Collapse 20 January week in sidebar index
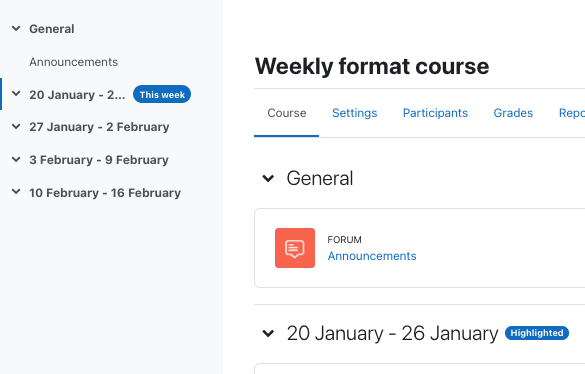 [x=16, y=94]
